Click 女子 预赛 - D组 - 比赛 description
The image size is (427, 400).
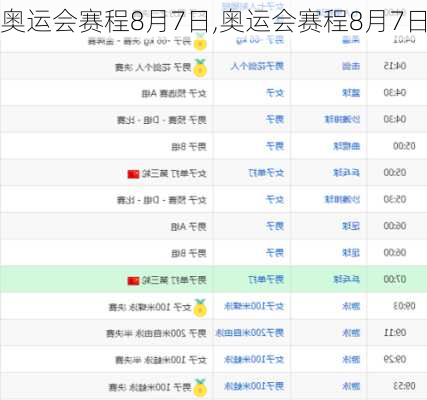coord(162,200)
